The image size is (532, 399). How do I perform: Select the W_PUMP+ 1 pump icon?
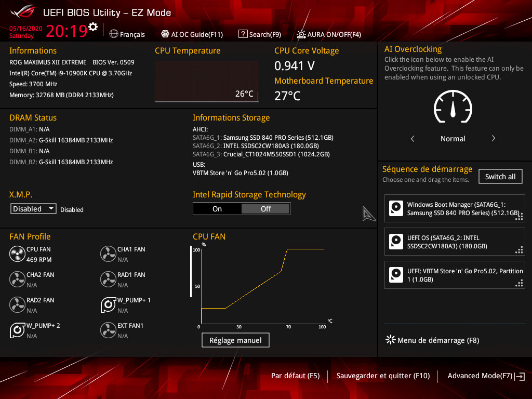coord(108,305)
